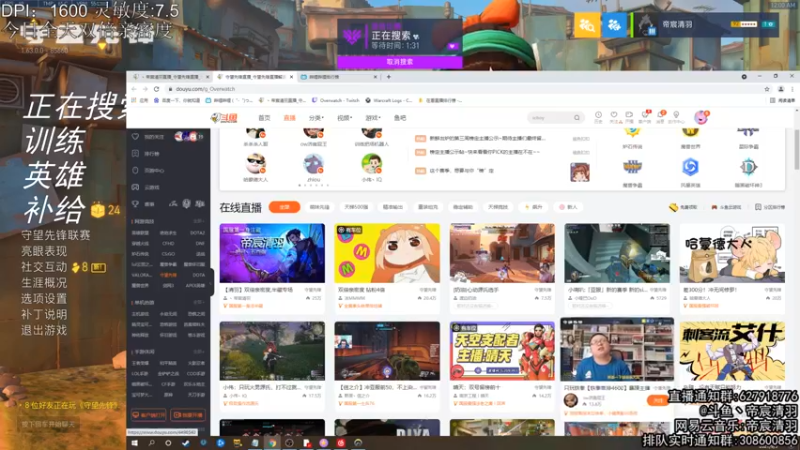Open watch history clock icon
This screenshot has height=450, width=800.
point(598,117)
